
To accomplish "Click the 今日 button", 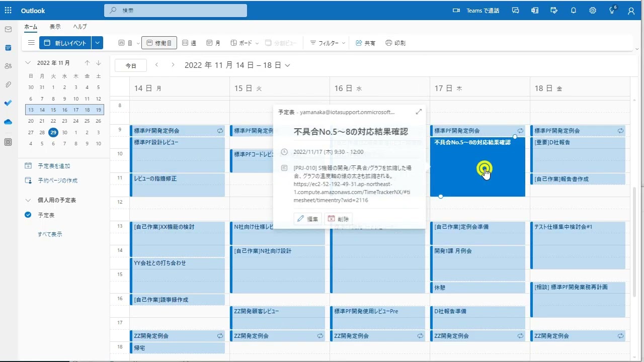I will point(131,66).
